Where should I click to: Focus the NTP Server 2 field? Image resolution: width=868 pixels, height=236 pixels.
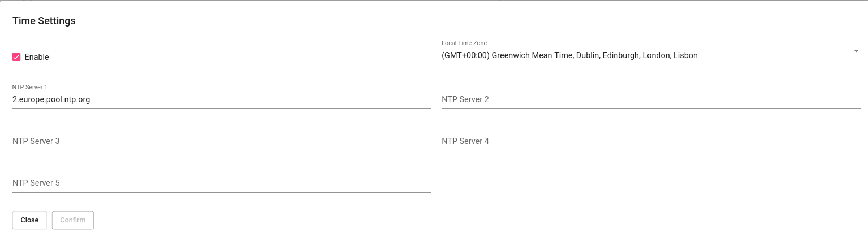650,99
